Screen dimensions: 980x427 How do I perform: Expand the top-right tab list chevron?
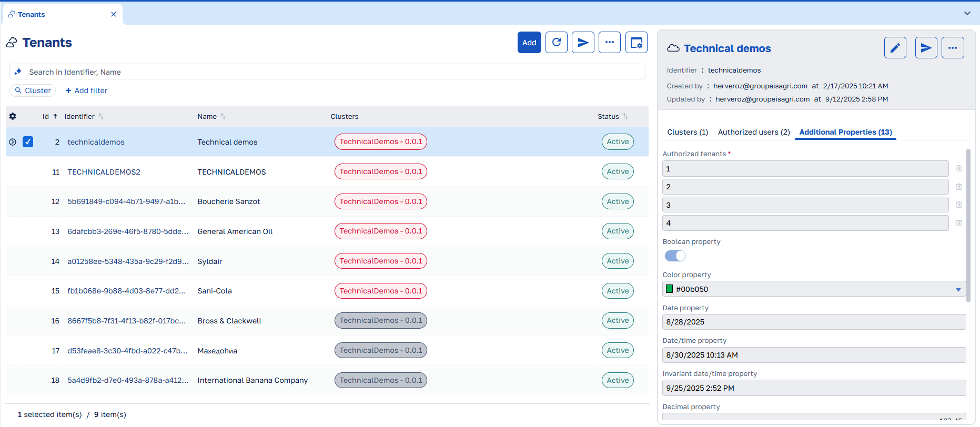coord(967,13)
